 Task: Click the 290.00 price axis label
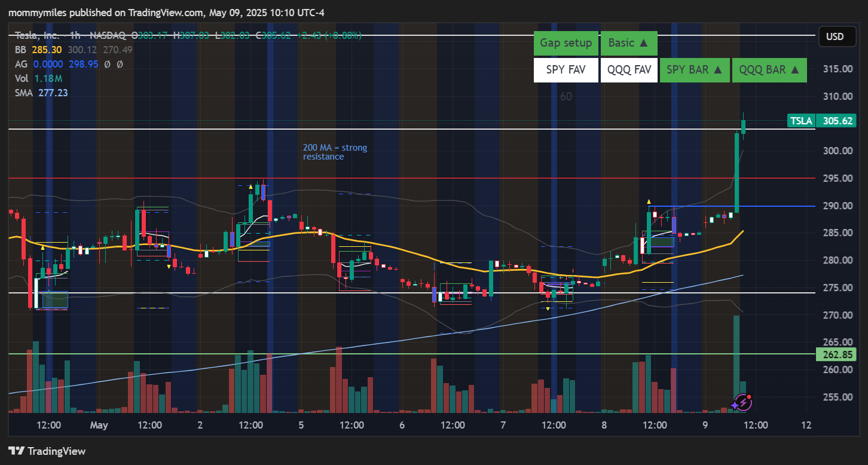pos(838,206)
